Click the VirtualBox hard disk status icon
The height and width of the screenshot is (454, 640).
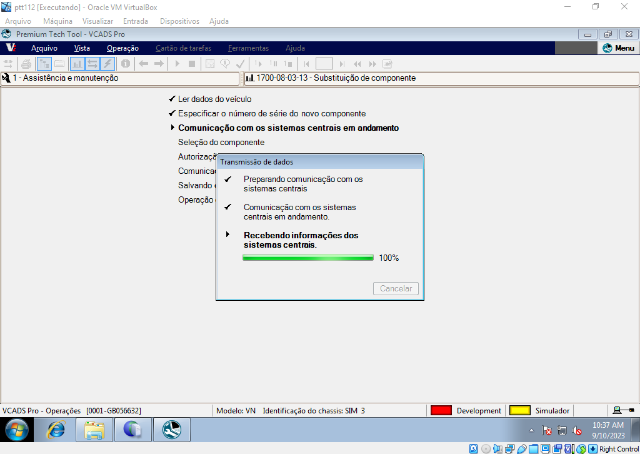(473, 449)
